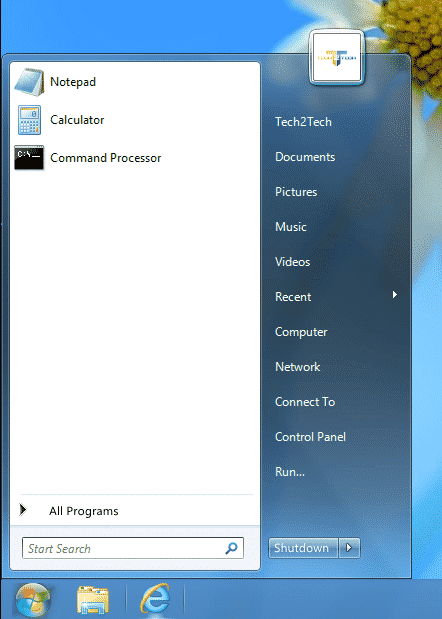This screenshot has width=442, height=619.
Task: Open the Tech2Tech user folder
Action: click(x=303, y=122)
